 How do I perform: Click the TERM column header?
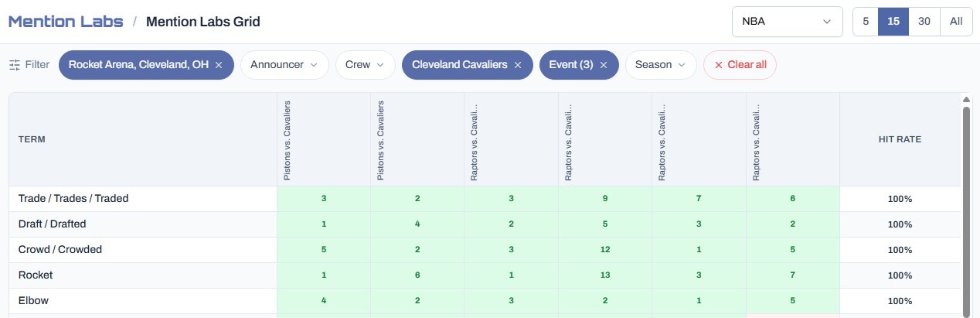click(32, 140)
